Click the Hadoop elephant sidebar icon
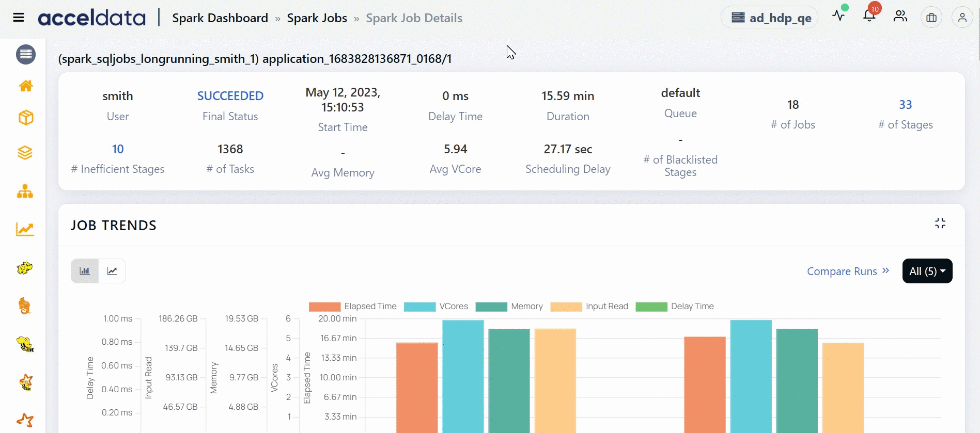980x433 pixels. [x=25, y=268]
